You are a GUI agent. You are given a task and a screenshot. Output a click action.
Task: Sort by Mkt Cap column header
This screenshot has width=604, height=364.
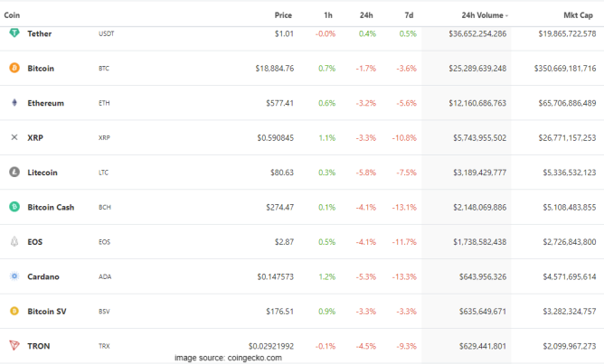(578, 15)
